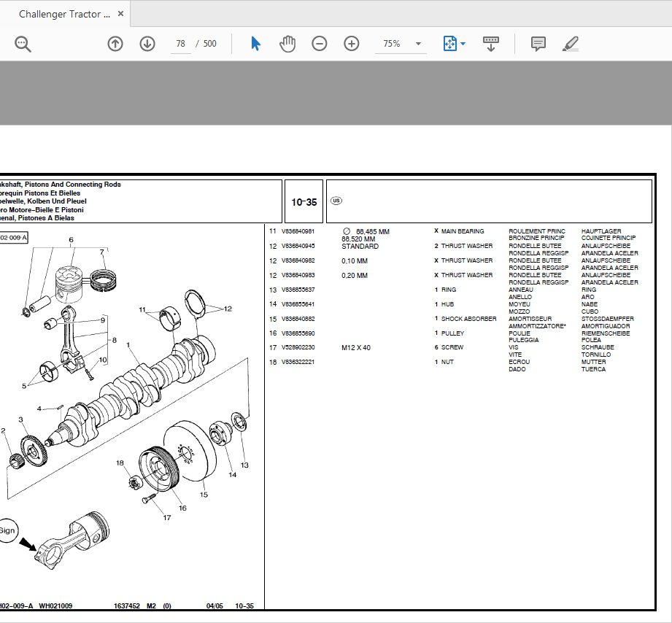This screenshot has height=623, width=672.
Task: Open the sticky note comment tool
Action: (x=538, y=44)
